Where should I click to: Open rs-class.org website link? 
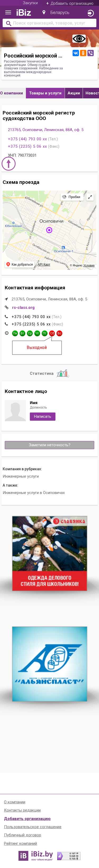[x=23, y=308]
